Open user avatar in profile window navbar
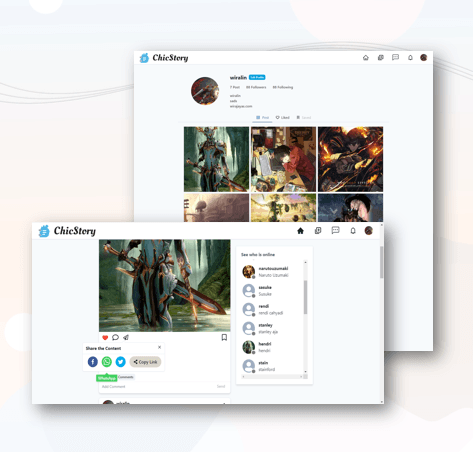Viewport: 473px width, 452px height. 424,58
